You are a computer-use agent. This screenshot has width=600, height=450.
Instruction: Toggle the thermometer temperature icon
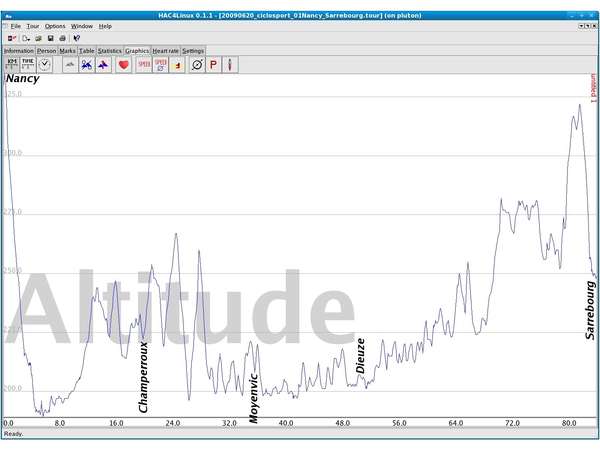pos(230,64)
